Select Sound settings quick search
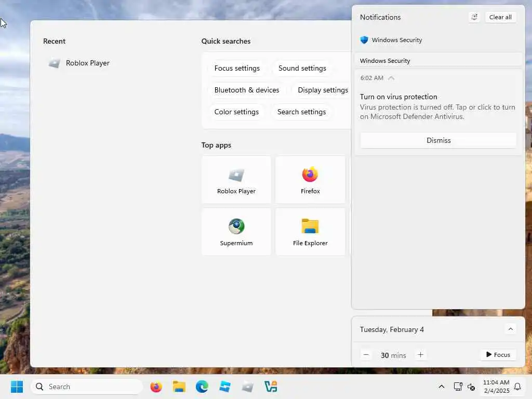The width and height of the screenshot is (532, 399). click(302, 68)
